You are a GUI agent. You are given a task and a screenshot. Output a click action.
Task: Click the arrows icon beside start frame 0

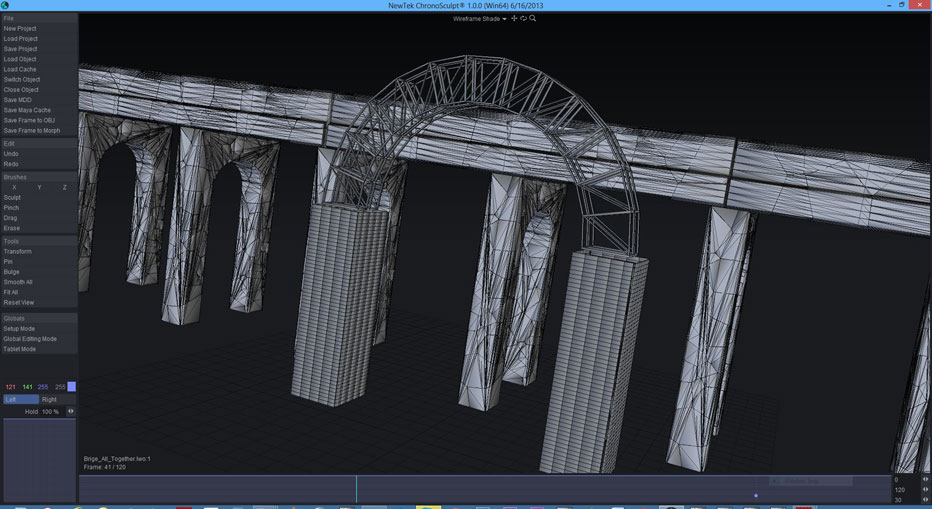[925, 480]
